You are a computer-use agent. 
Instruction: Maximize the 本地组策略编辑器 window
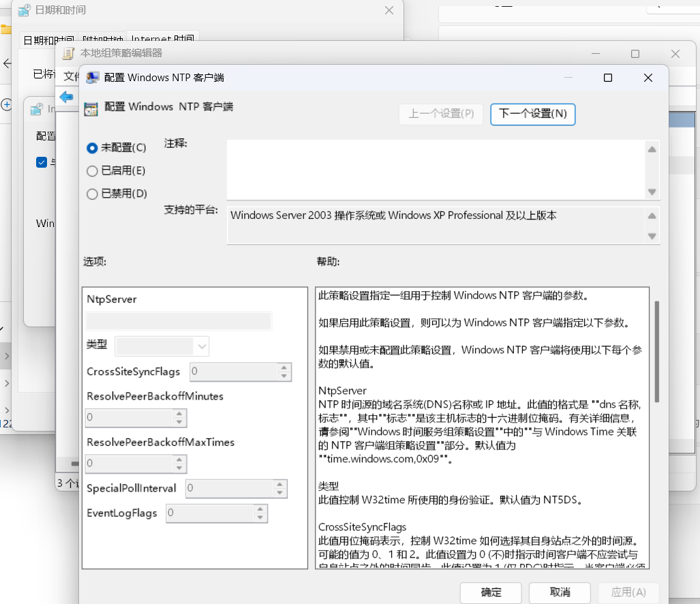[x=635, y=54]
